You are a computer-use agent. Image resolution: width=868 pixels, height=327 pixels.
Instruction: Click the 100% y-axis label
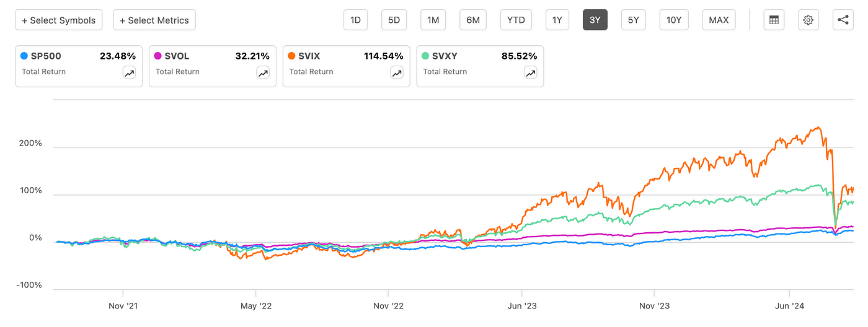coord(30,191)
